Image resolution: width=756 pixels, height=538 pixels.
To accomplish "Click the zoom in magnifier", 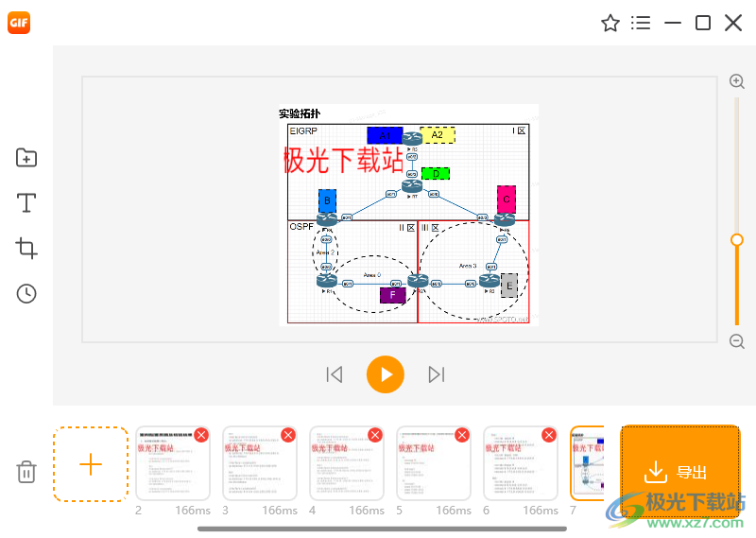I will click(x=737, y=81).
